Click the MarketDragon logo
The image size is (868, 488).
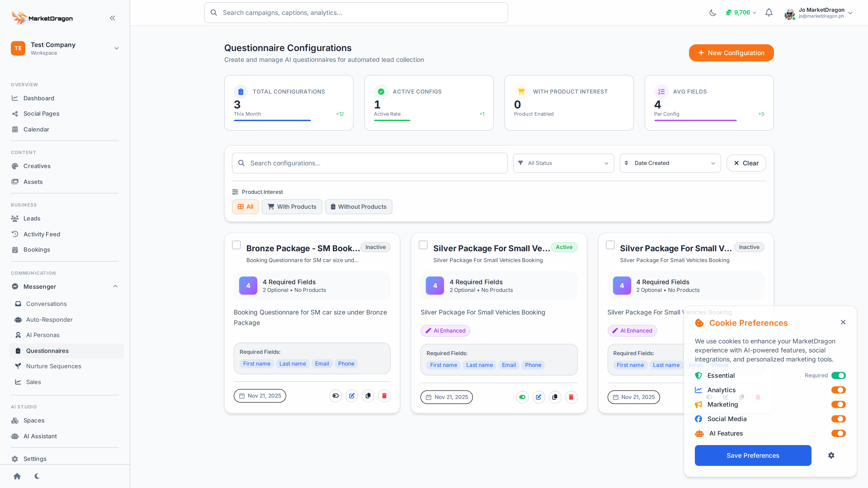click(x=42, y=18)
